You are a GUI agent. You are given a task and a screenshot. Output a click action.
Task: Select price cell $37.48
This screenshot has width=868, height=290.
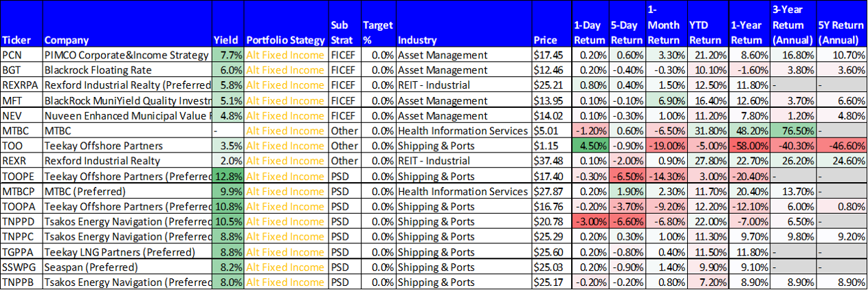click(551, 161)
